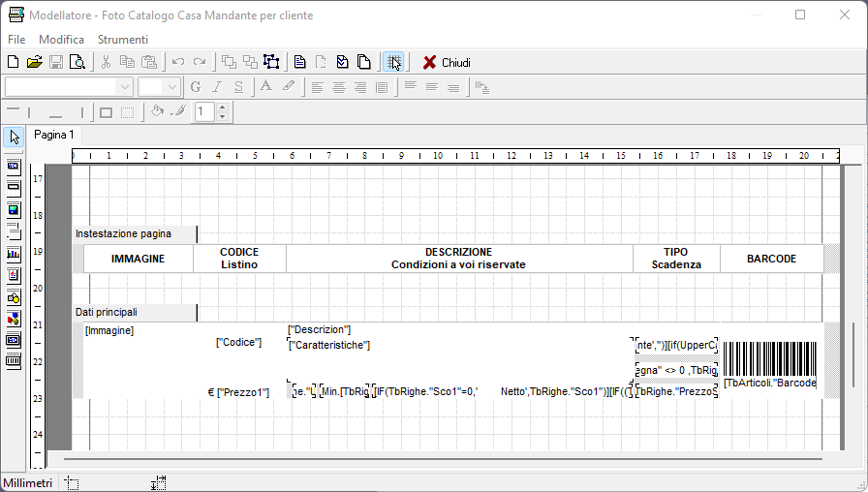Image resolution: width=868 pixels, height=492 pixels.
Task: Select the arrow pointer tool
Action: 15,137
